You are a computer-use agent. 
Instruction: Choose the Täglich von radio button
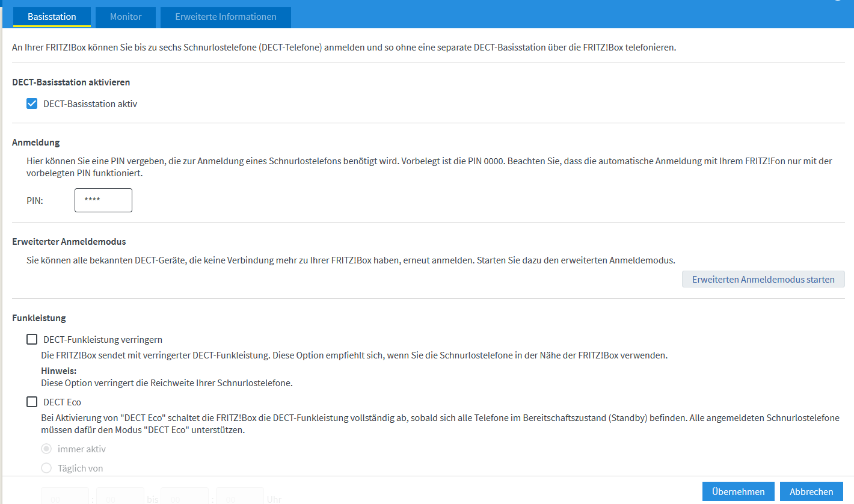click(x=46, y=469)
